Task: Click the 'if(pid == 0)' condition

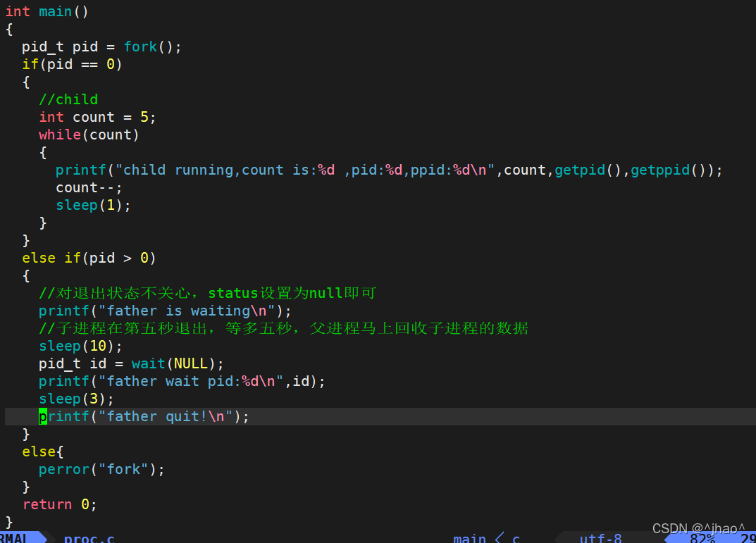Action: pyautogui.click(x=72, y=64)
